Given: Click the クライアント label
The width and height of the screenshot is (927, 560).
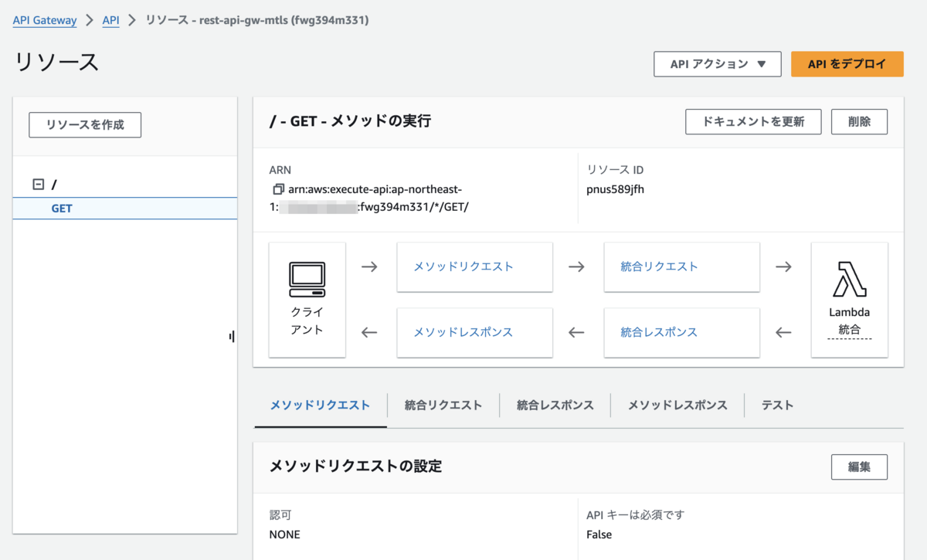Looking at the screenshot, I should point(307,321).
